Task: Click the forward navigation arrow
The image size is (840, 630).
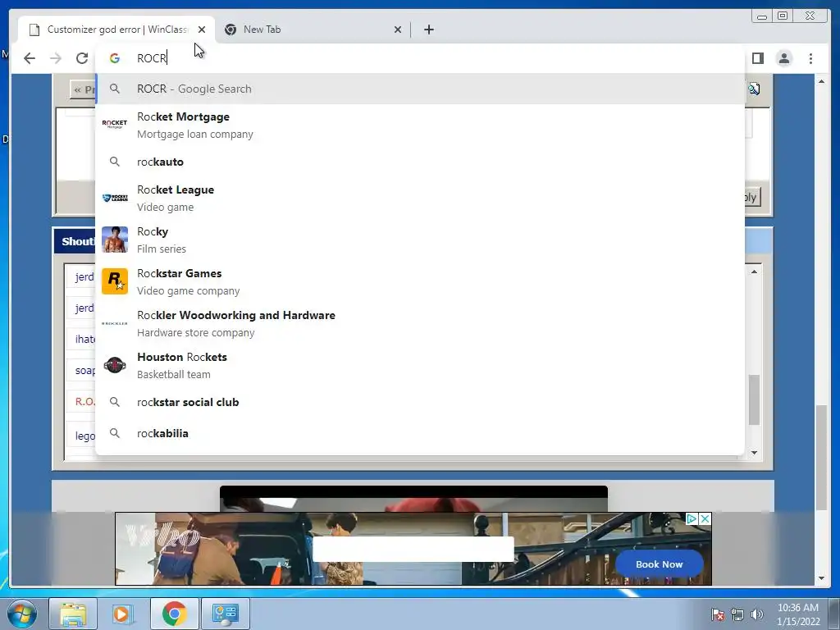Action: point(56,58)
